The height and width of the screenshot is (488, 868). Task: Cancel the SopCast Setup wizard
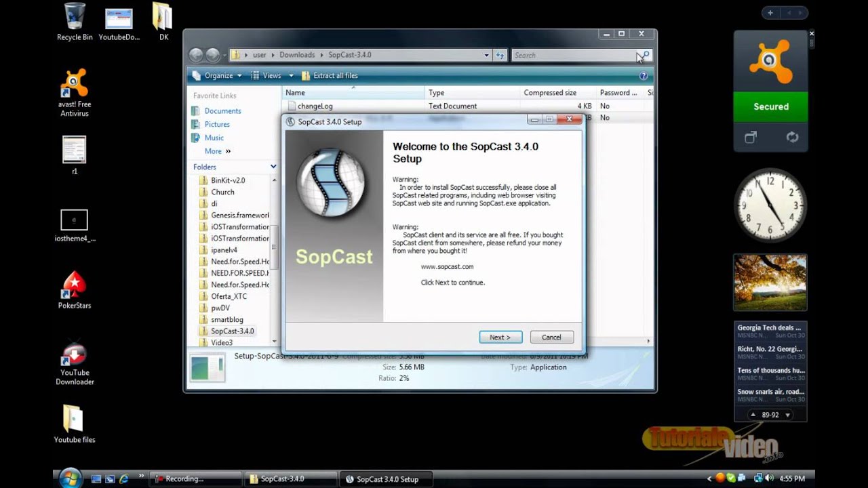coord(551,337)
